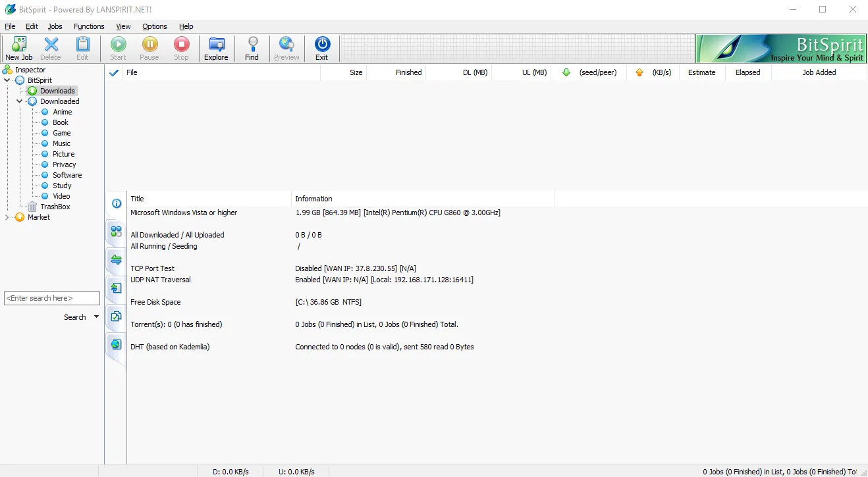Click the Search button
Viewport: 868px width, 477px height.
click(74, 317)
